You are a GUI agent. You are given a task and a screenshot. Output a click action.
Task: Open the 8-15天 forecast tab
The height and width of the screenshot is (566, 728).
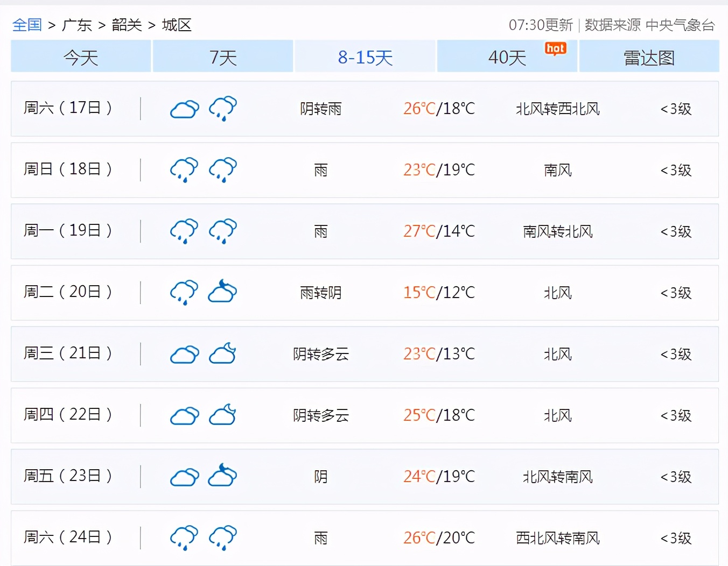365,56
